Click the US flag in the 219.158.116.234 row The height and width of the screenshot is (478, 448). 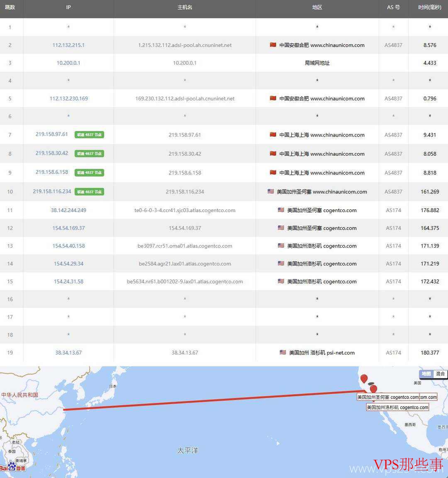270,191
